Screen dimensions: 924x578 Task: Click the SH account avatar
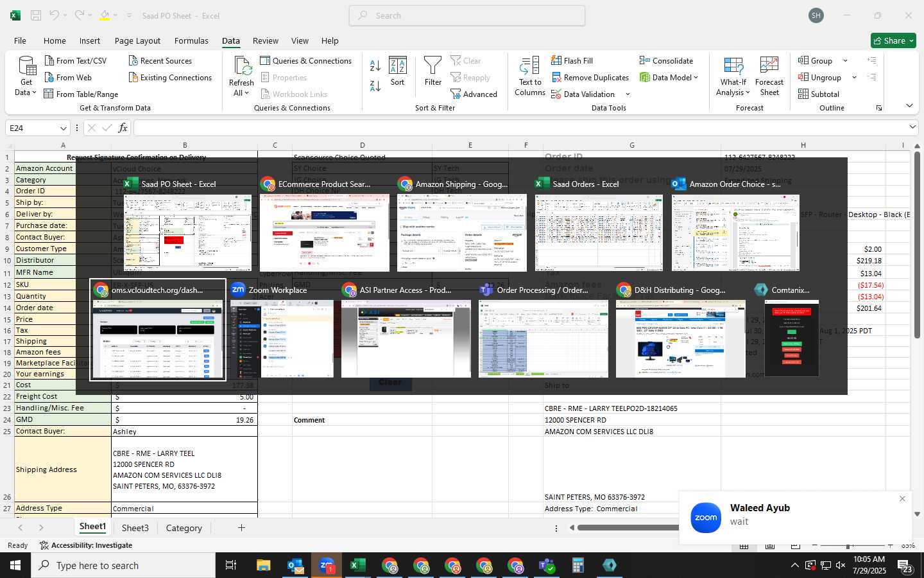pyautogui.click(x=816, y=15)
